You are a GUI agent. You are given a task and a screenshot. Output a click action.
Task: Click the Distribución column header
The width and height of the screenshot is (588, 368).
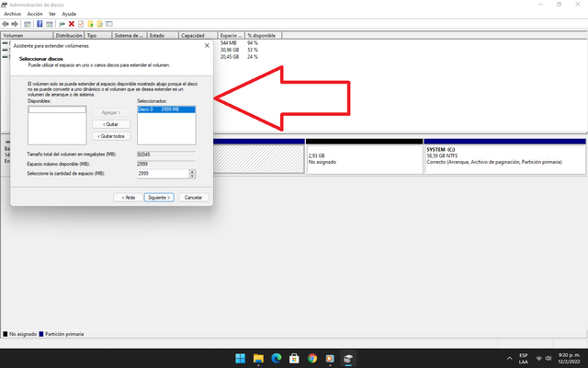tap(69, 35)
